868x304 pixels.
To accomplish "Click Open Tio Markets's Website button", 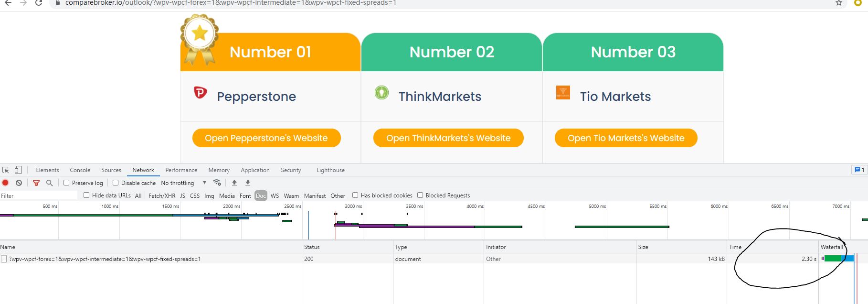I will point(626,138).
